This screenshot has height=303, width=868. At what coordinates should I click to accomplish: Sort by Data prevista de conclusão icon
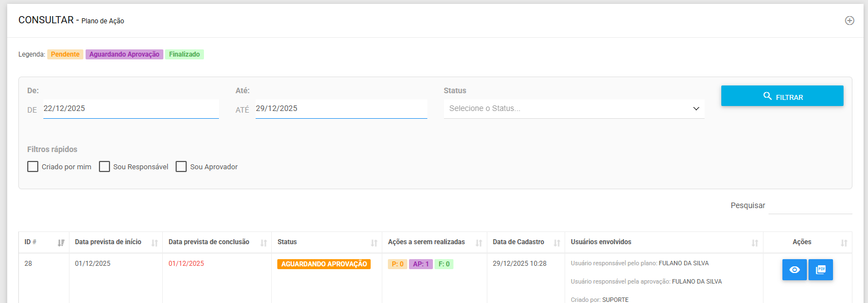[263, 243]
